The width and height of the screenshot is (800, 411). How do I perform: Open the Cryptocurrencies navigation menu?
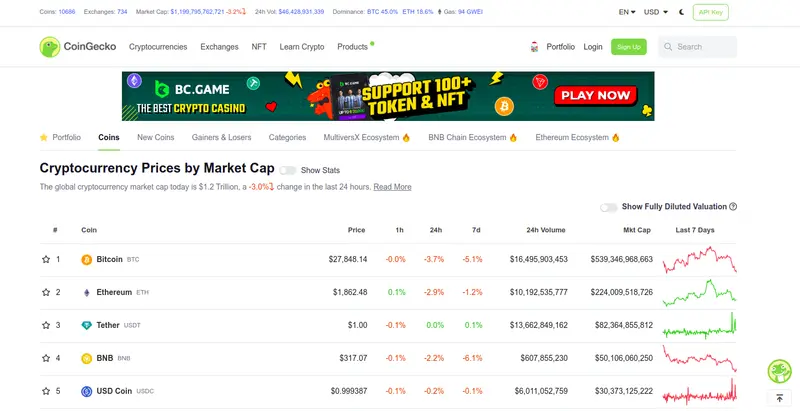click(x=159, y=47)
